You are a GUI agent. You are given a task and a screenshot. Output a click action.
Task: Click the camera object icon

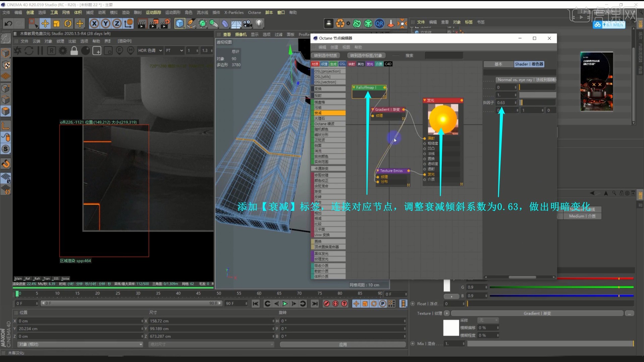pos(248,23)
